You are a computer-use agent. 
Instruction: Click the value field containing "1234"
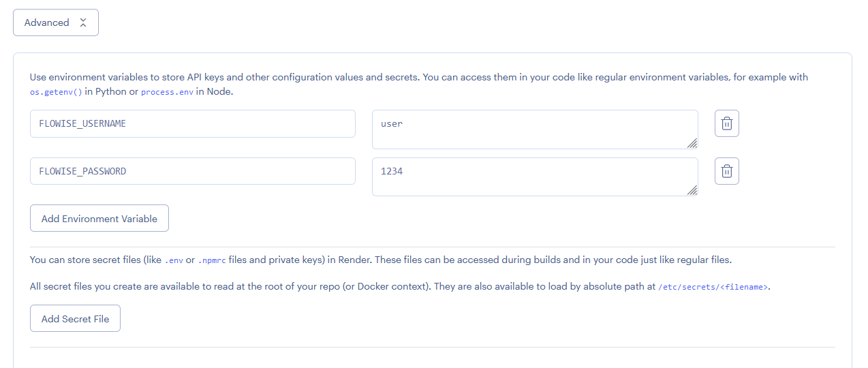(534, 177)
